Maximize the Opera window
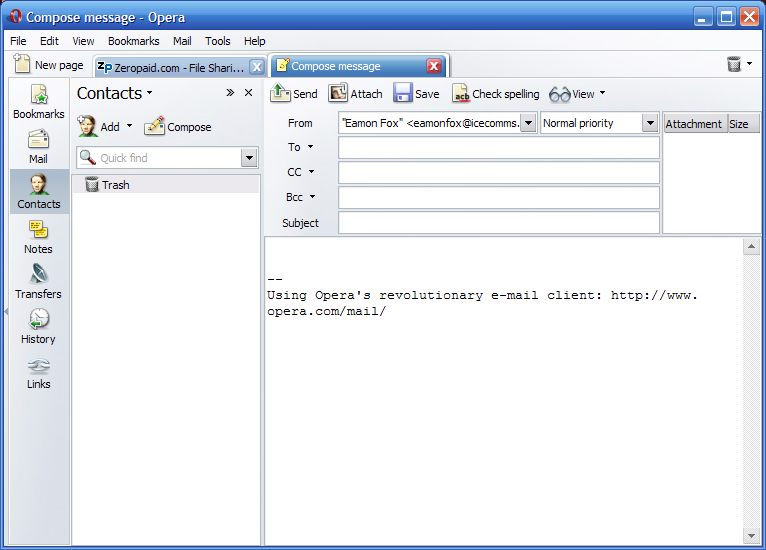 (726, 17)
